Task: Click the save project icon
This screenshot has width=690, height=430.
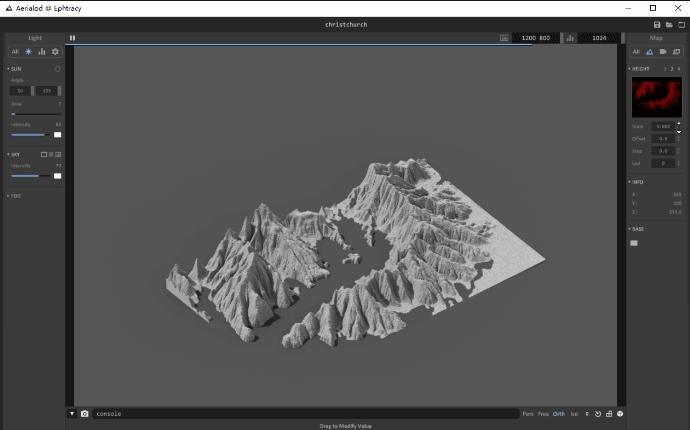Action: click(657, 24)
